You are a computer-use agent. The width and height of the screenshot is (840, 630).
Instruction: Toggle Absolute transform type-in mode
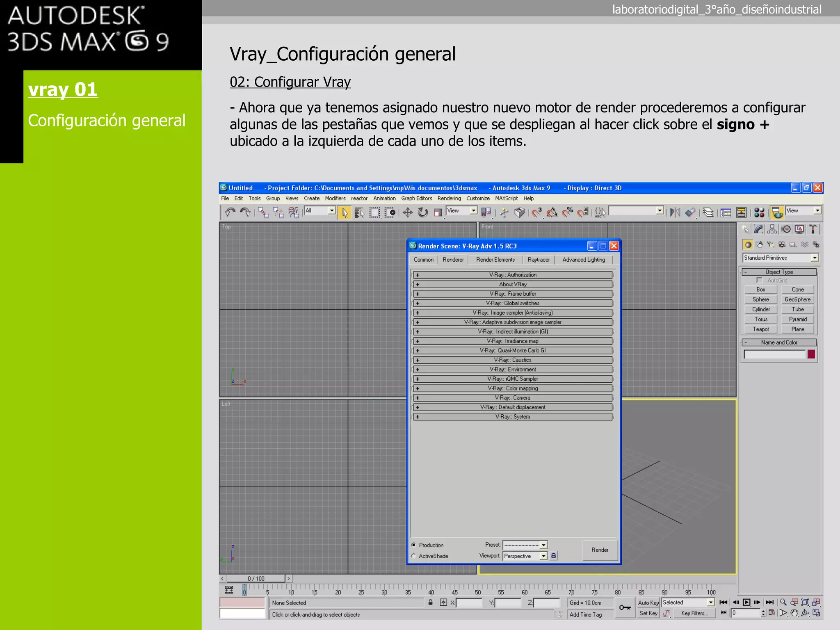pos(443,602)
